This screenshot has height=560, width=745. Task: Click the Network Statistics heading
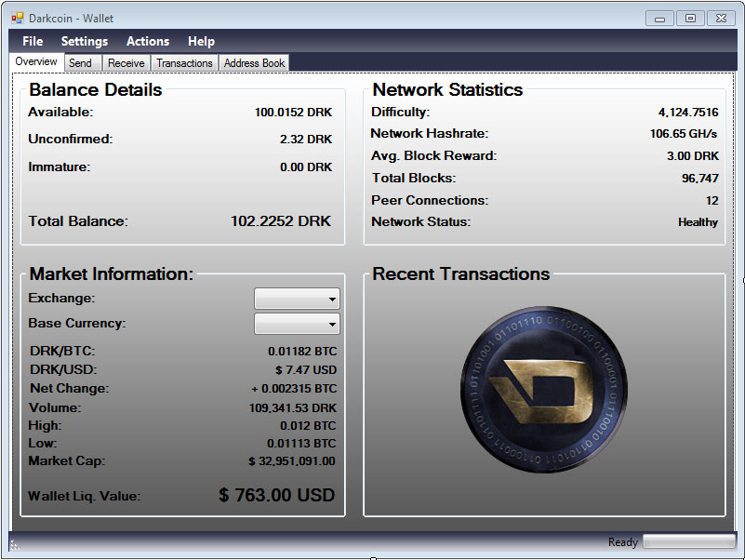click(x=447, y=90)
